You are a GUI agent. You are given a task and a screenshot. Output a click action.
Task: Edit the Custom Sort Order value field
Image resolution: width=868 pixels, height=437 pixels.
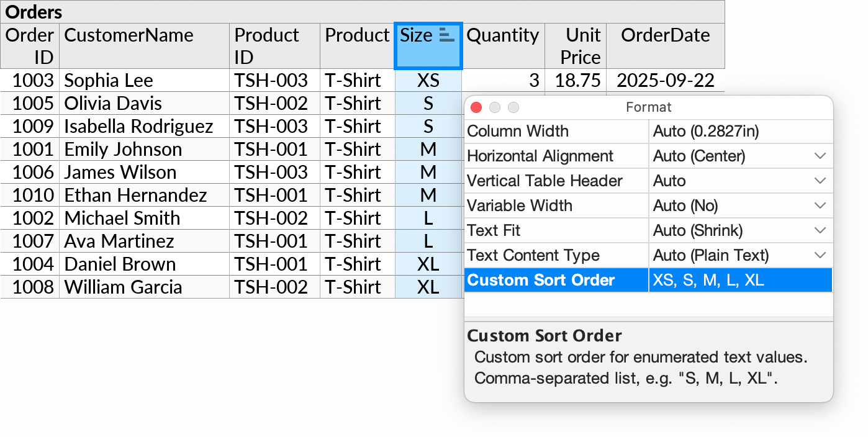tap(739, 280)
